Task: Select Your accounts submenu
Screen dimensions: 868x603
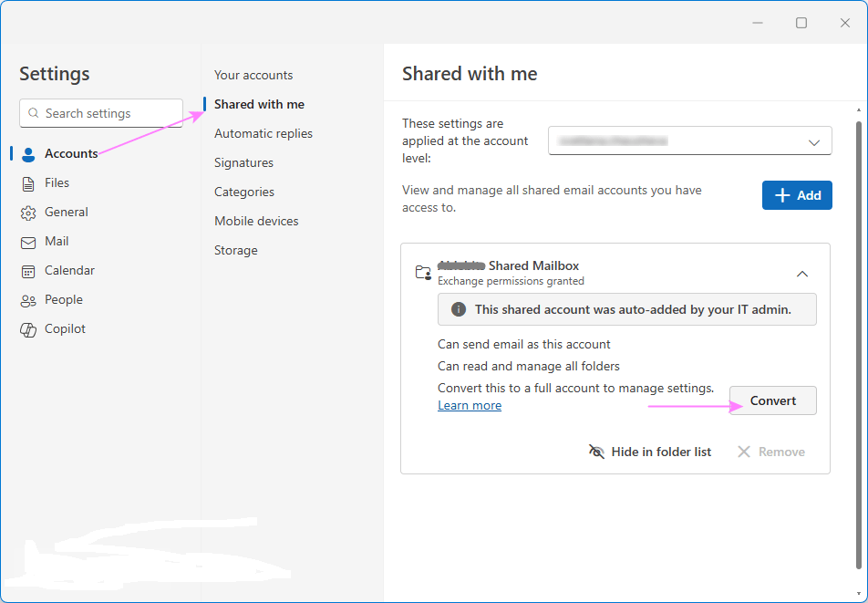Action: [x=253, y=76]
